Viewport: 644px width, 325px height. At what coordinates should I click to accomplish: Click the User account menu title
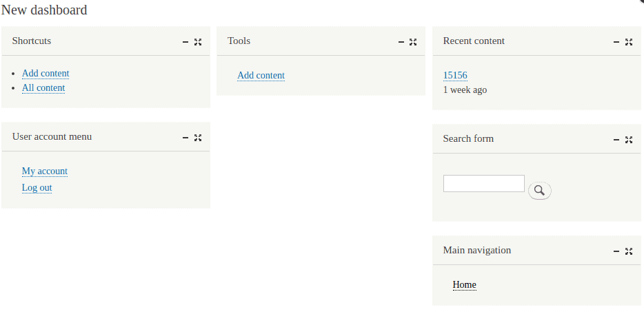[52, 136]
